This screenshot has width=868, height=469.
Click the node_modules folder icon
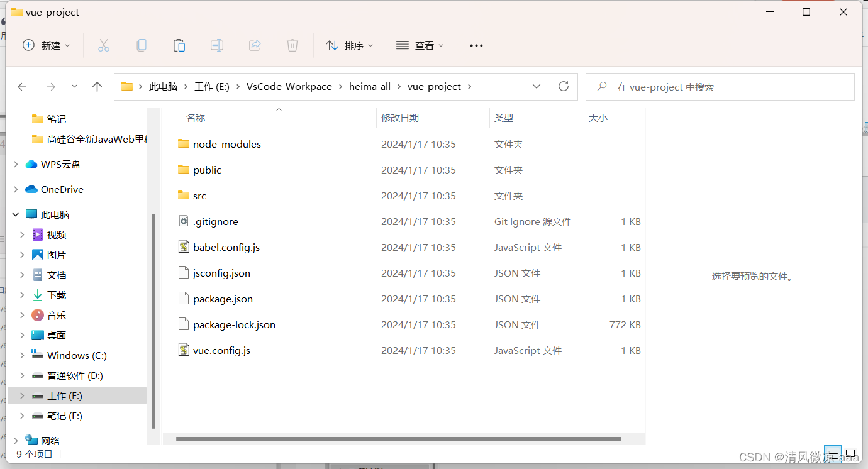click(184, 144)
